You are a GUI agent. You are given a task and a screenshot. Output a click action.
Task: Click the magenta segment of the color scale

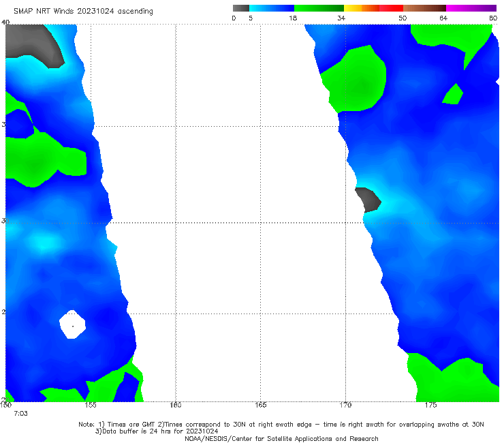471,8
